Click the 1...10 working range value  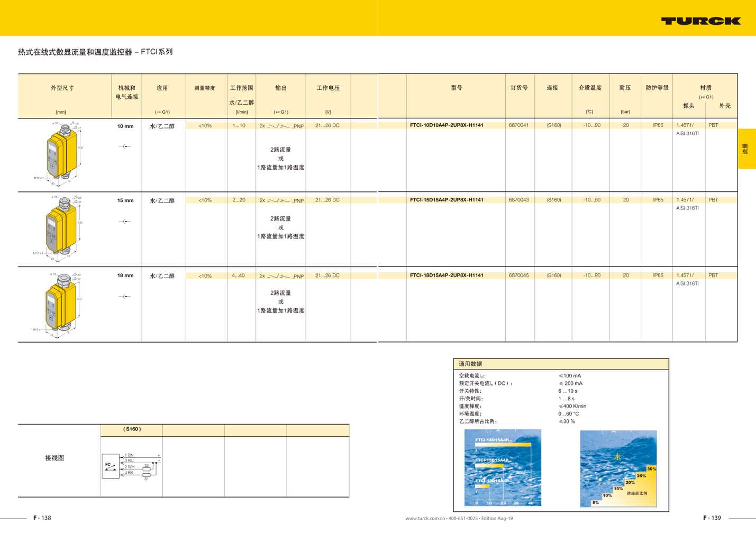239,125
